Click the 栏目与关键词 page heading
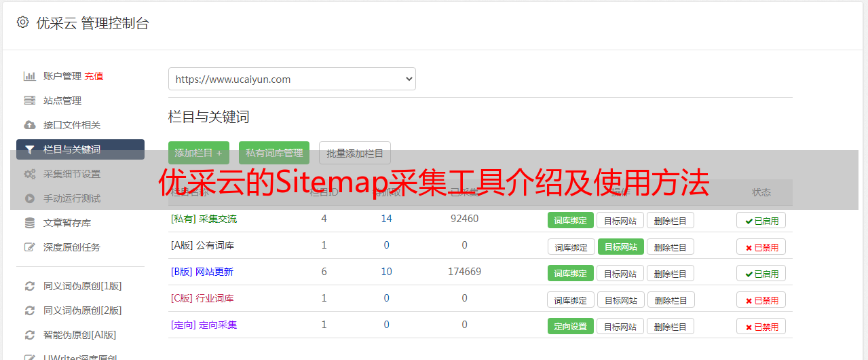Image resolution: width=868 pixels, height=360 pixels. [x=208, y=117]
